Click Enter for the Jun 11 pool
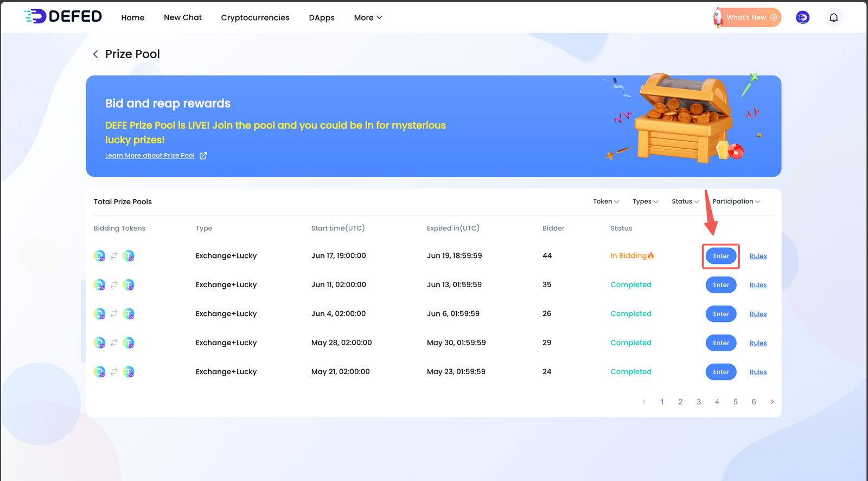The height and width of the screenshot is (481, 868). click(x=721, y=285)
